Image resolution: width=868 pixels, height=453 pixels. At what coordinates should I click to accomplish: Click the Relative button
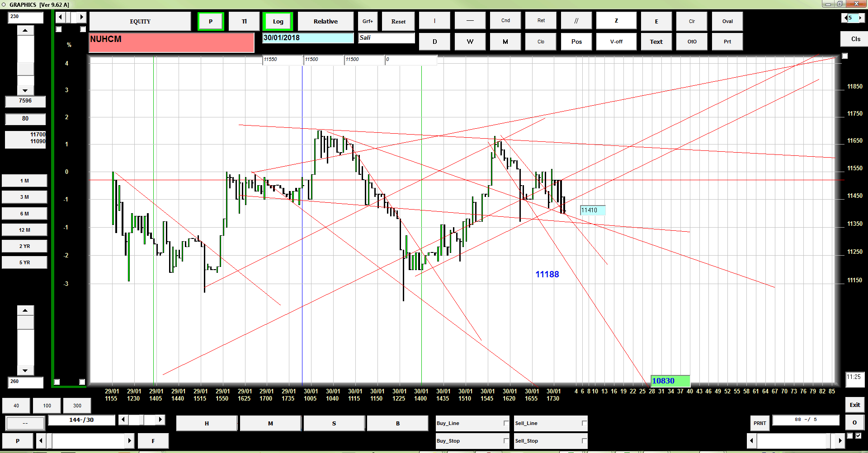(325, 21)
